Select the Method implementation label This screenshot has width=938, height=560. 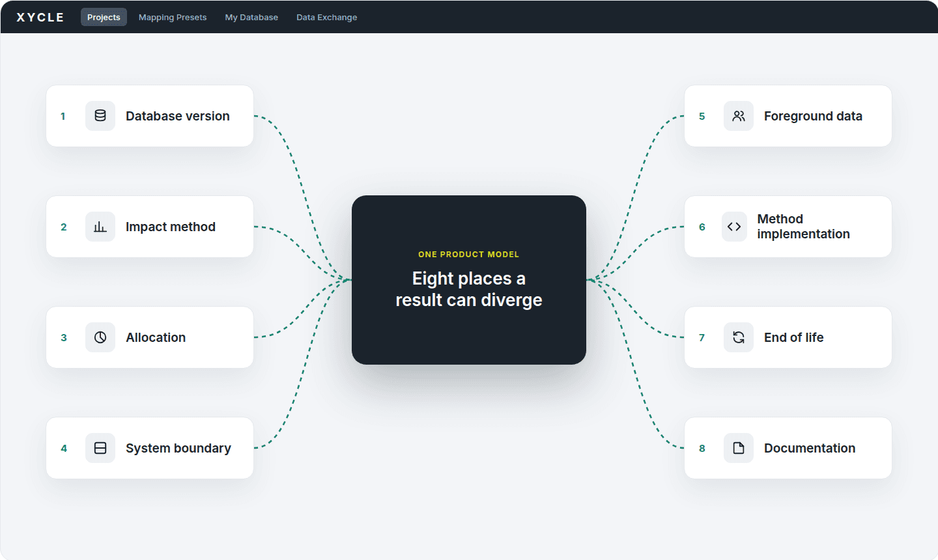click(x=803, y=227)
